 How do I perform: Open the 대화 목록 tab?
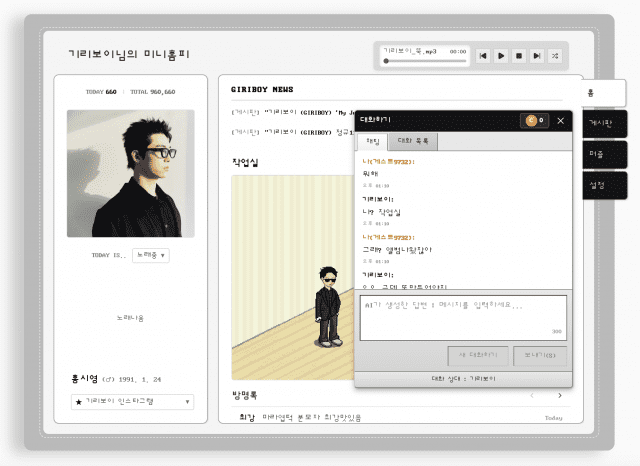tap(412, 141)
